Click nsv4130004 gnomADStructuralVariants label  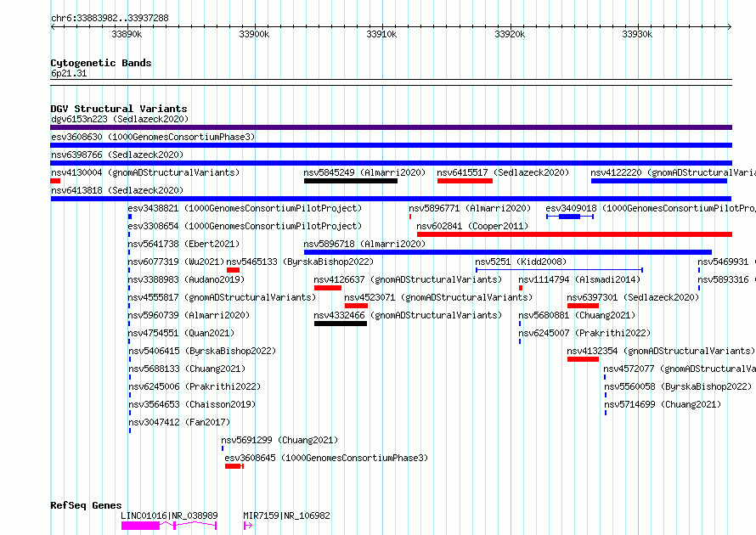[x=145, y=172]
